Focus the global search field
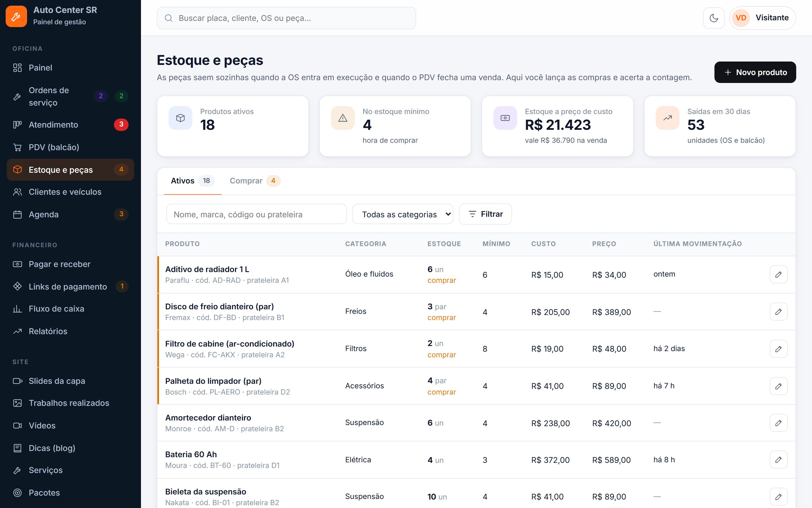Viewport: 812px width, 508px height. click(x=286, y=18)
